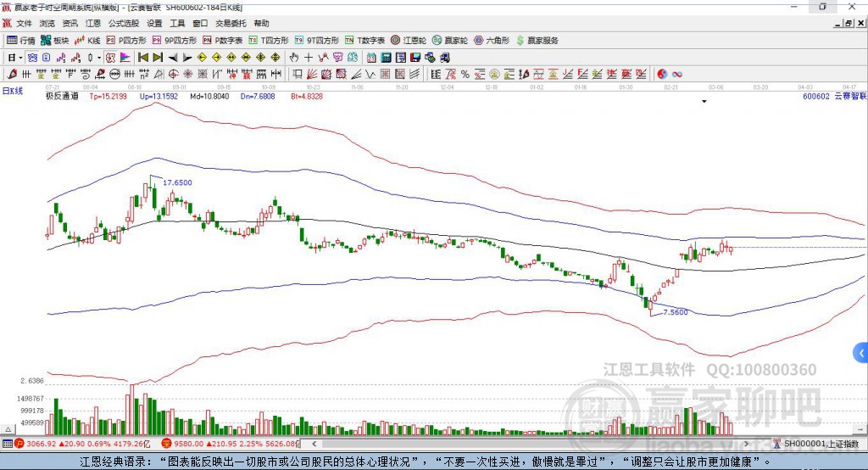Image resolution: width=868 pixels, height=470 pixels.
Task: Expand the blue side panel arrow
Action: (861, 353)
